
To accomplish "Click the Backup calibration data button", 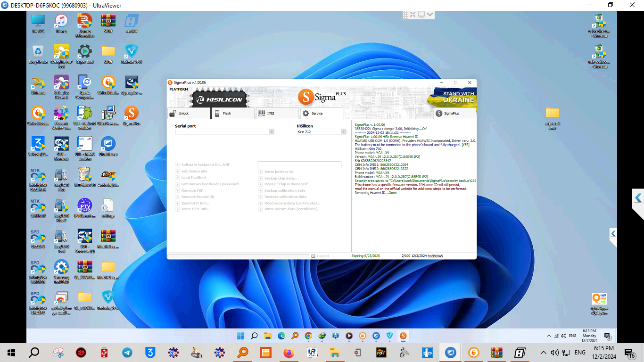I will click(x=282, y=190).
